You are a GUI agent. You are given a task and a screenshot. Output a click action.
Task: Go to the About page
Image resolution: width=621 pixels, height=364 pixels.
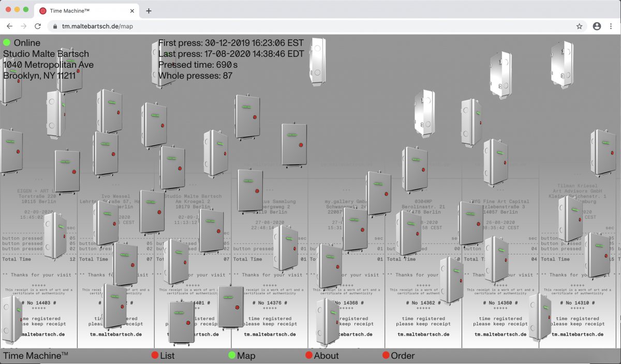point(326,356)
